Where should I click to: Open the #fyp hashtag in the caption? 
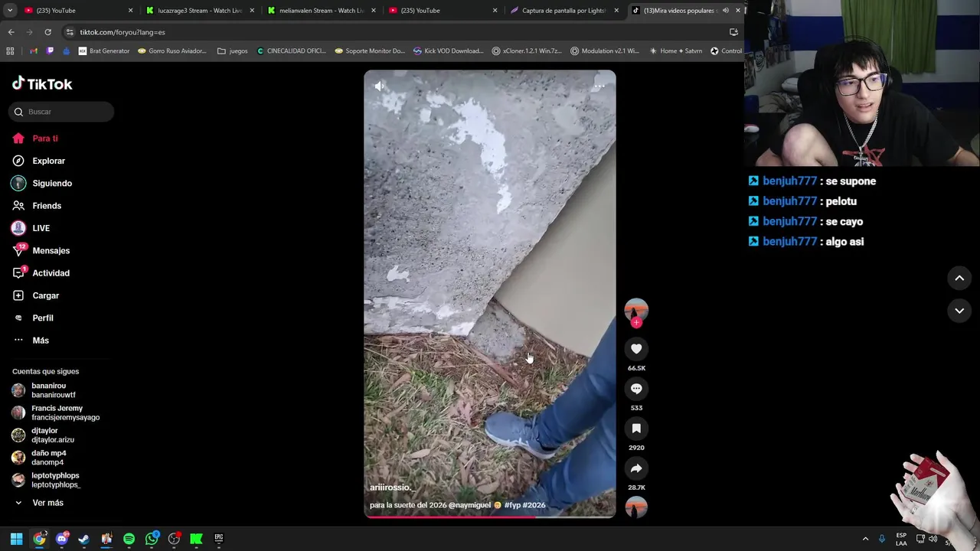[x=512, y=505]
